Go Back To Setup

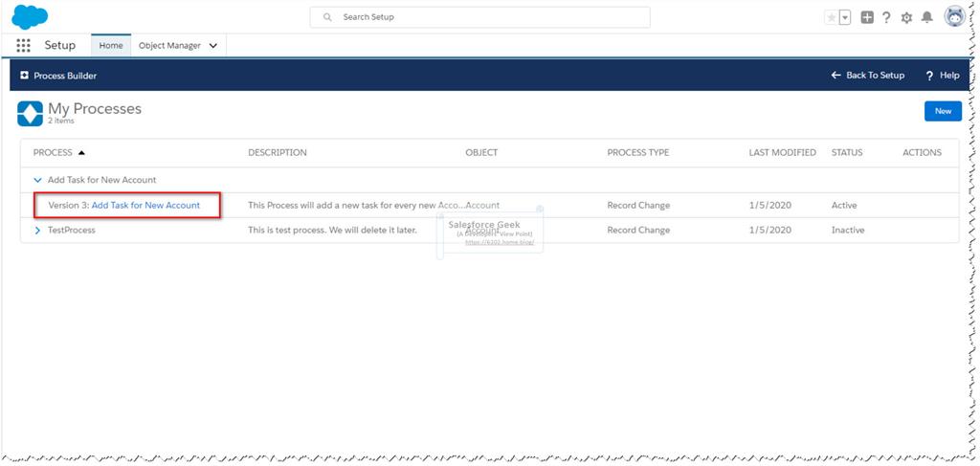(x=867, y=75)
